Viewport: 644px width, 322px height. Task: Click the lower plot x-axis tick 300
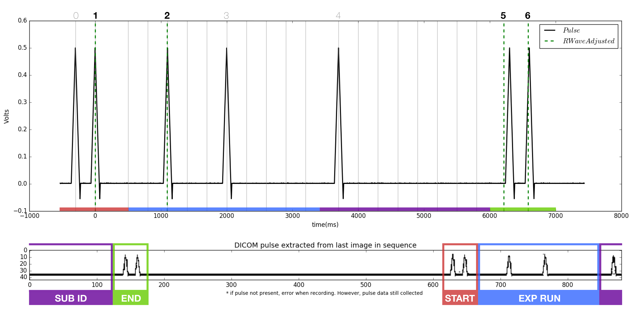(x=231, y=285)
